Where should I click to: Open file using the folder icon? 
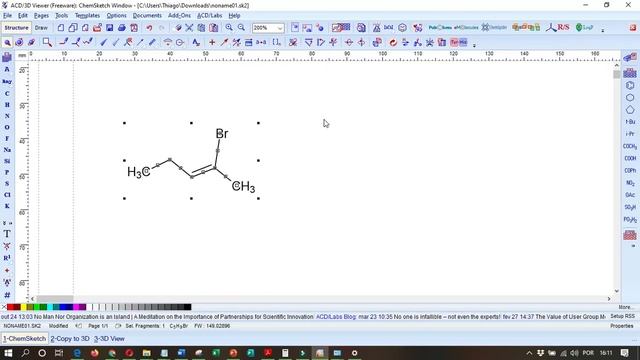[x=97, y=28]
